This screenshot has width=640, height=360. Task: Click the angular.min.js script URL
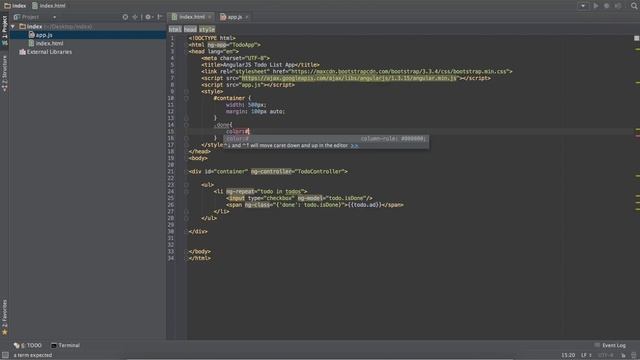(x=349, y=78)
